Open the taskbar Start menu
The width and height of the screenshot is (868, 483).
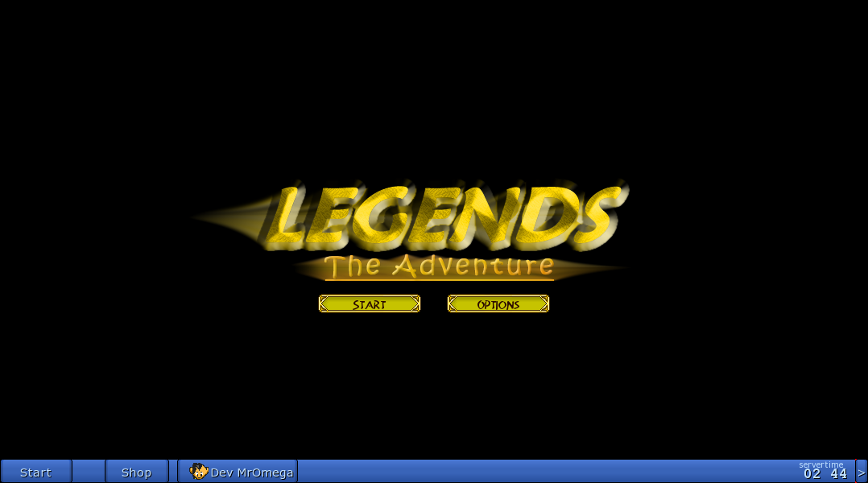[x=36, y=472]
